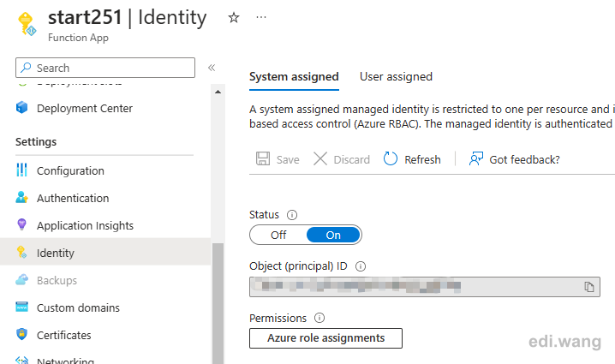Viewport: 615px width, 364px height.
Task: Open Application Insights page
Action: coord(85,225)
